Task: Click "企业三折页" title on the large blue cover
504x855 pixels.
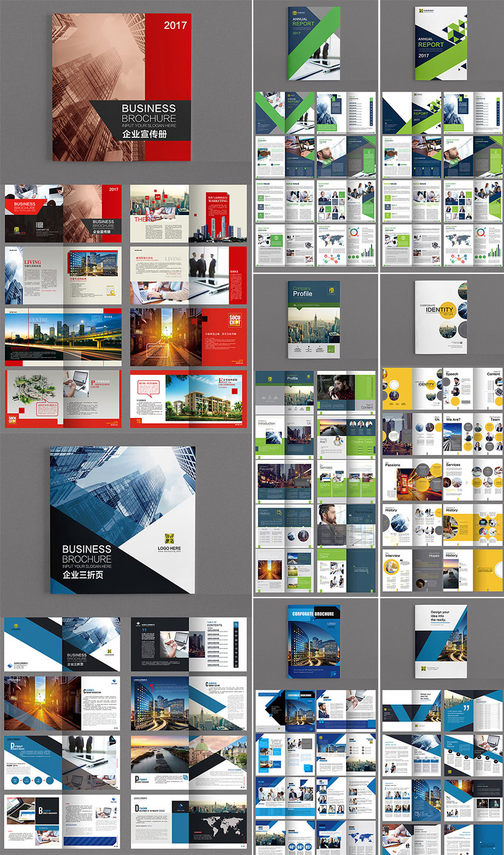Action: (83, 574)
